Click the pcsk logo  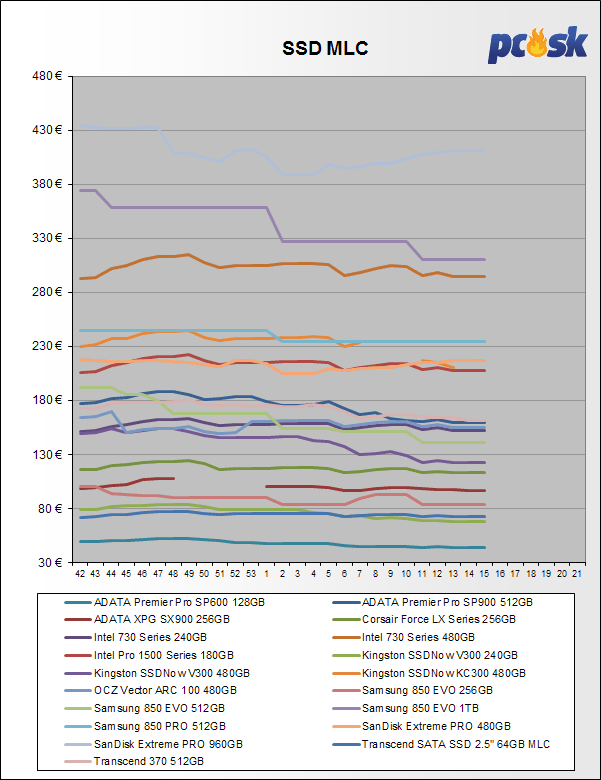click(x=537, y=45)
